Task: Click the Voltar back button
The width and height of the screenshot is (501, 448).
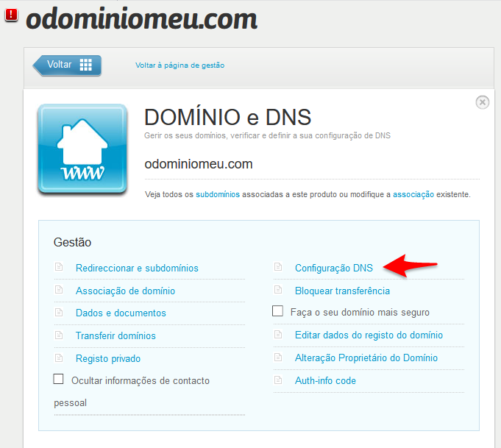Action: pos(67,65)
